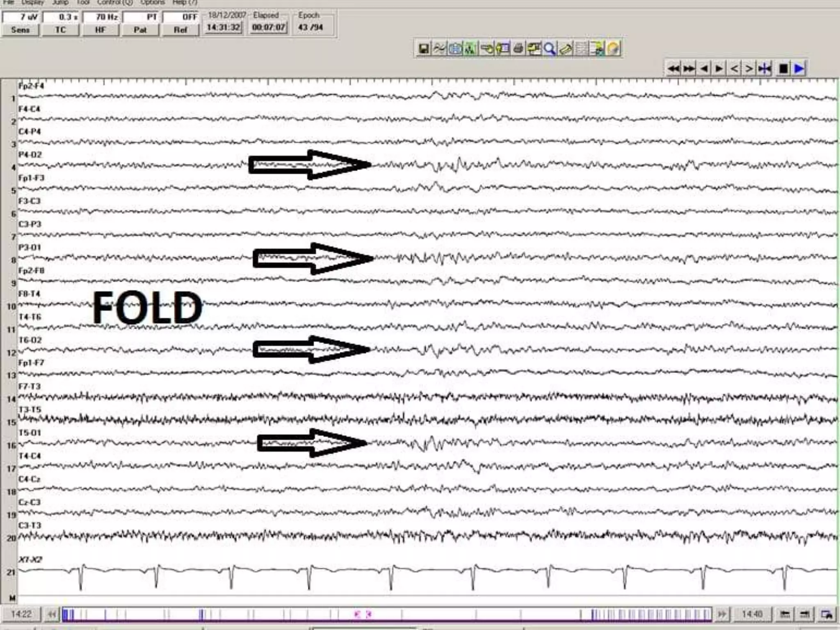Click the save floppy disk icon
The height and width of the screenshot is (630, 840).
423,49
